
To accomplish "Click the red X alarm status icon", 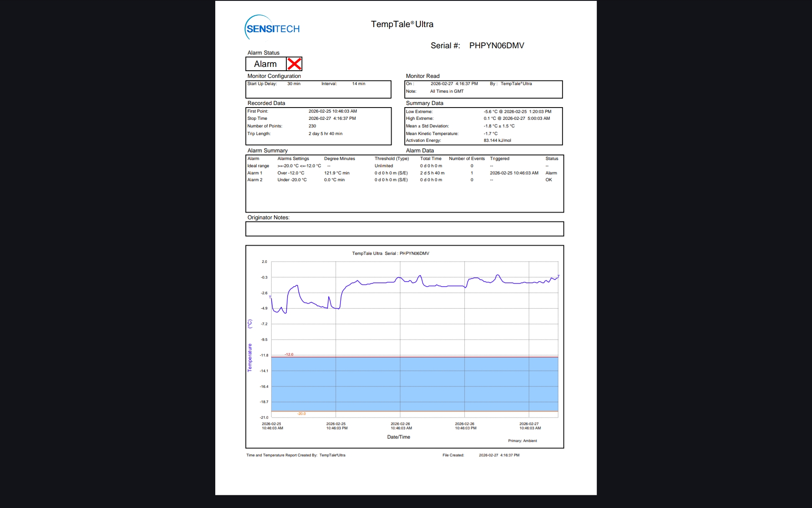I will 294,64.
